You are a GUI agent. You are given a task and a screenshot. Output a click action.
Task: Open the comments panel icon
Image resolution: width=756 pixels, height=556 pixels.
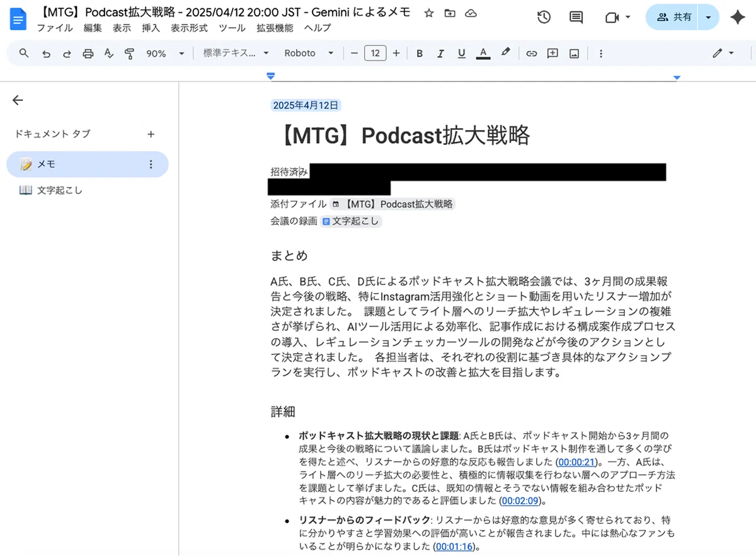tap(576, 17)
